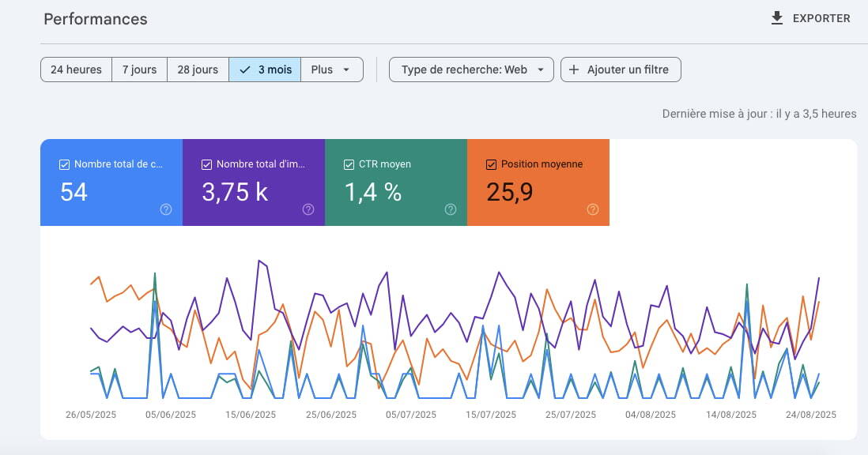This screenshot has width=868, height=455.
Task: Open help for Position moyenne card
Action: [x=592, y=209]
